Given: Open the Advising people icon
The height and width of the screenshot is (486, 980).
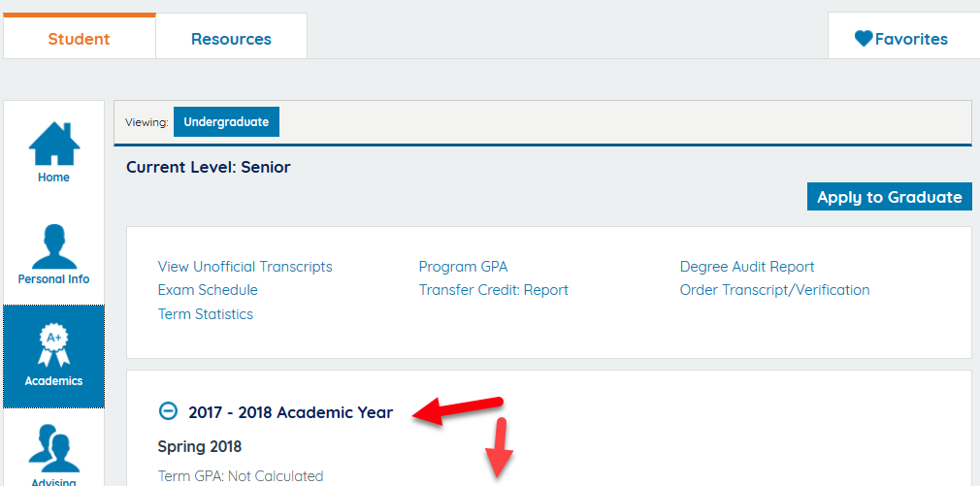Looking at the screenshot, I should coord(53,450).
